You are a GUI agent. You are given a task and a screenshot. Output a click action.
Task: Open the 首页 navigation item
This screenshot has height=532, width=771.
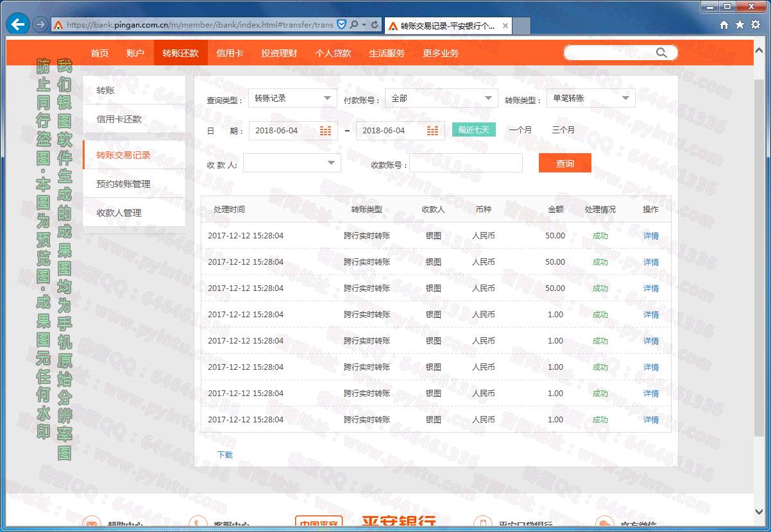pyautogui.click(x=99, y=53)
